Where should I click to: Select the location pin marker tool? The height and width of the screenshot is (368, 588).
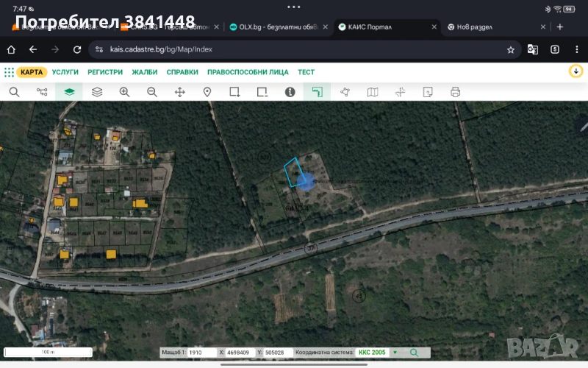pos(207,92)
